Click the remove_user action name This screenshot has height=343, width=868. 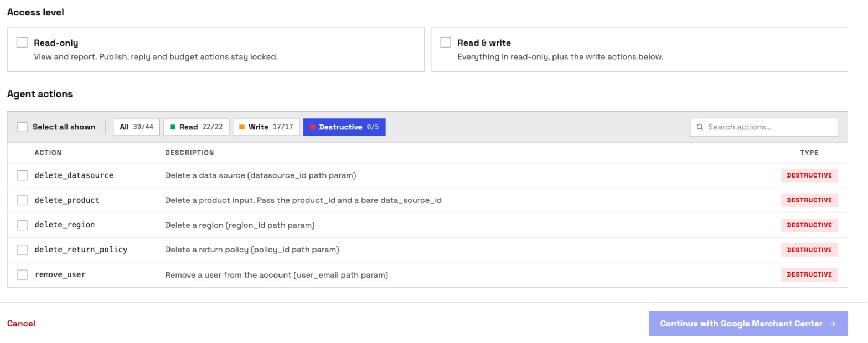(x=60, y=275)
